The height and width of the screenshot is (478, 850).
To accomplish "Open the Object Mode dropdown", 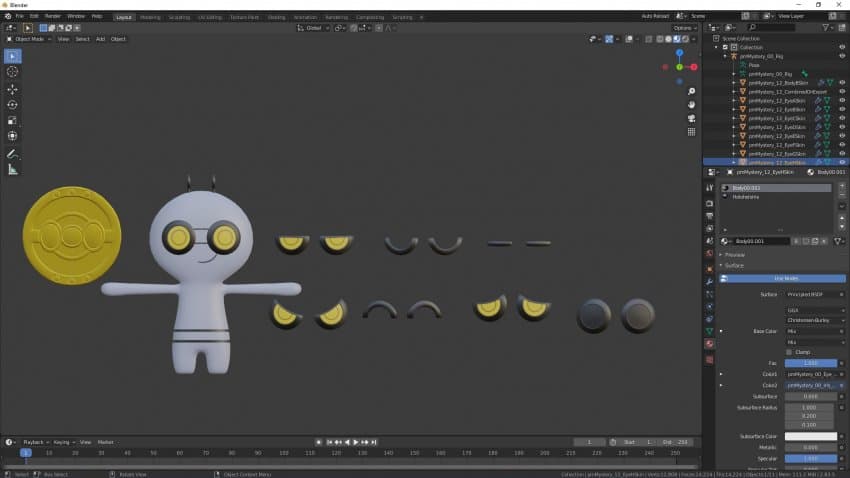I will [x=31, y=39].
